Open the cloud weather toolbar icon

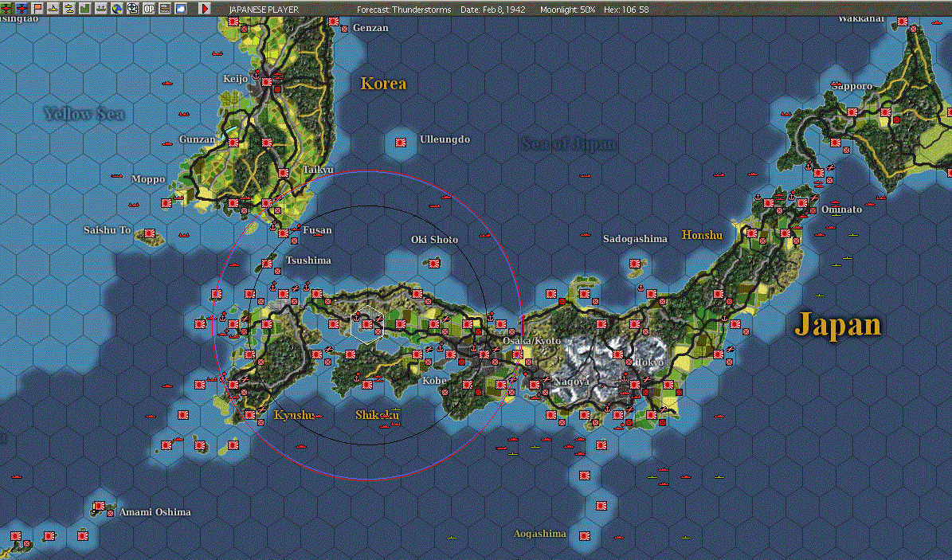click(x=180, y=9)
